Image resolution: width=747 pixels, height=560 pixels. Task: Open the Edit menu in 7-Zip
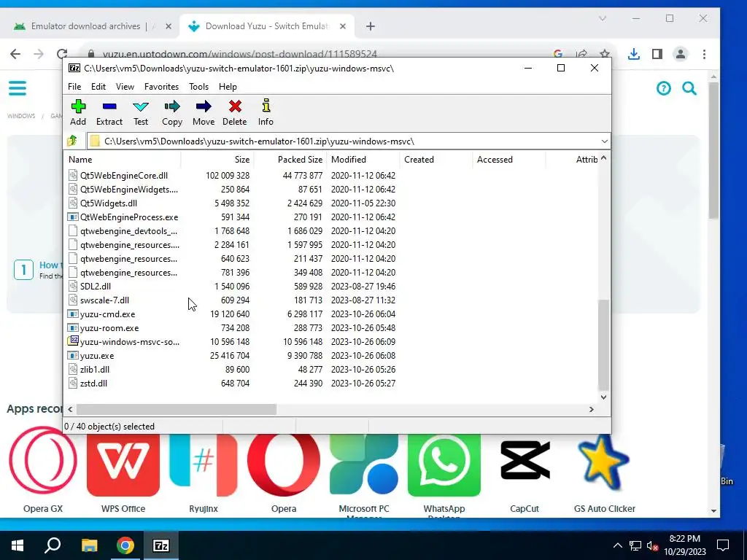(x=98, y=87)
